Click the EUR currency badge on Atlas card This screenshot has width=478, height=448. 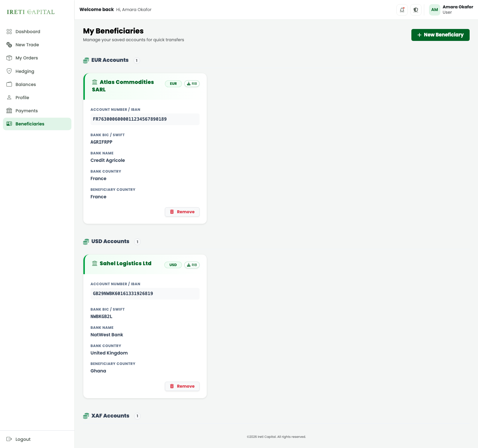pyautogui.click(x=173, y=84)
